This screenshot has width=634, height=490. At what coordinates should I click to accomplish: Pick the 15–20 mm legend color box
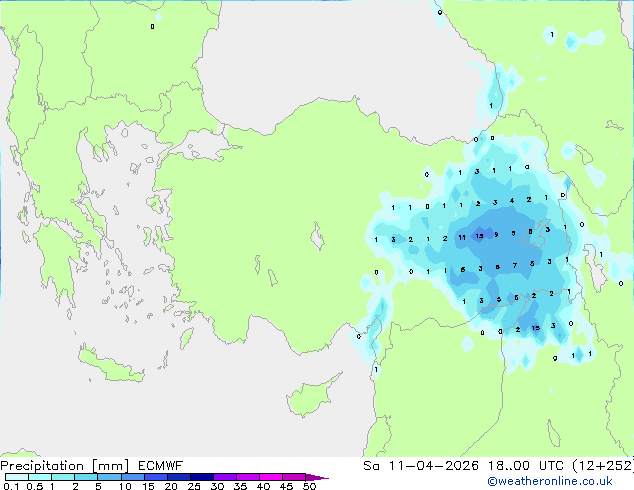[155, 477]
